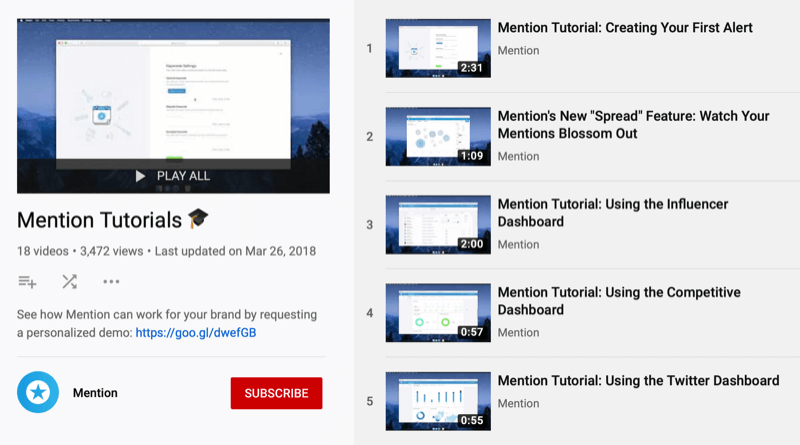This screenshot has height=445, width=800.
Task: Open the goo.gl/dwefGB demo link
Action: [x=196, y=333]
